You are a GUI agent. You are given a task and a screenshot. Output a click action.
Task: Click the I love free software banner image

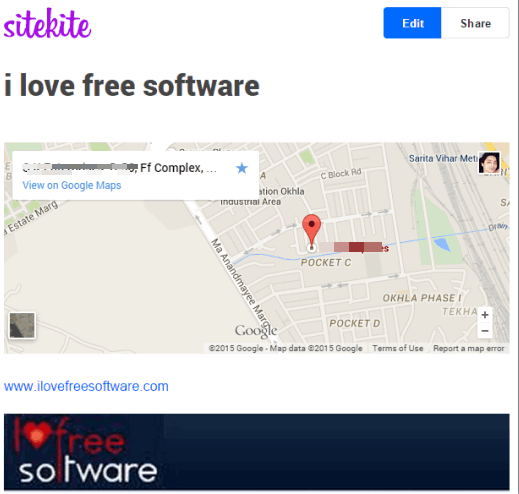(x=256, y=452)
